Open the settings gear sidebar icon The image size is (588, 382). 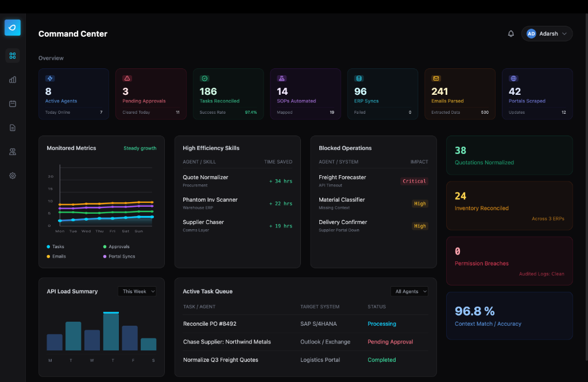click(x=13, y=176)
